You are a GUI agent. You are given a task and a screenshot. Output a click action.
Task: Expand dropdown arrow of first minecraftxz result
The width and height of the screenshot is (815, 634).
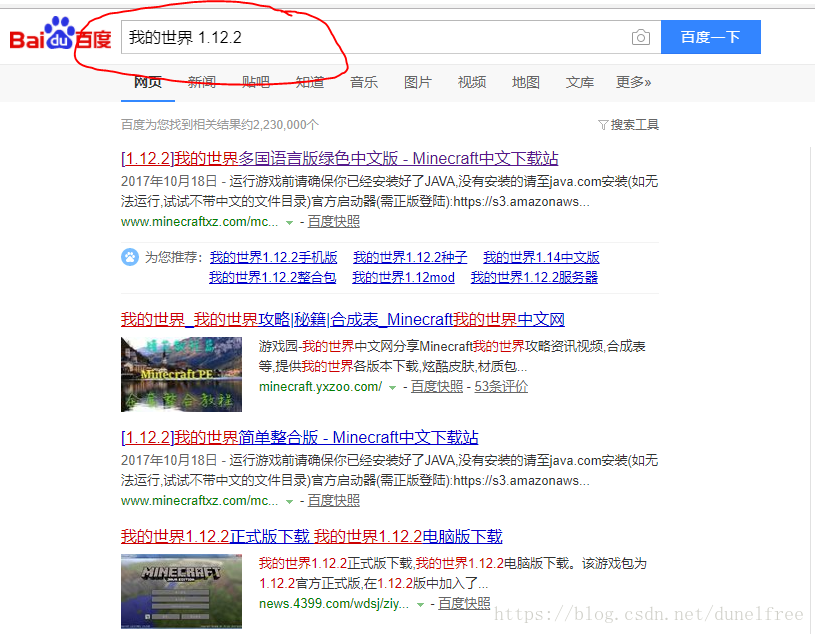(x=290, y=223)
